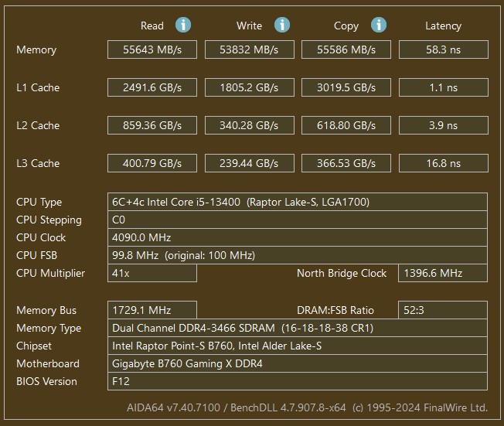Click the CPU FSB label

tap(36, 255)
